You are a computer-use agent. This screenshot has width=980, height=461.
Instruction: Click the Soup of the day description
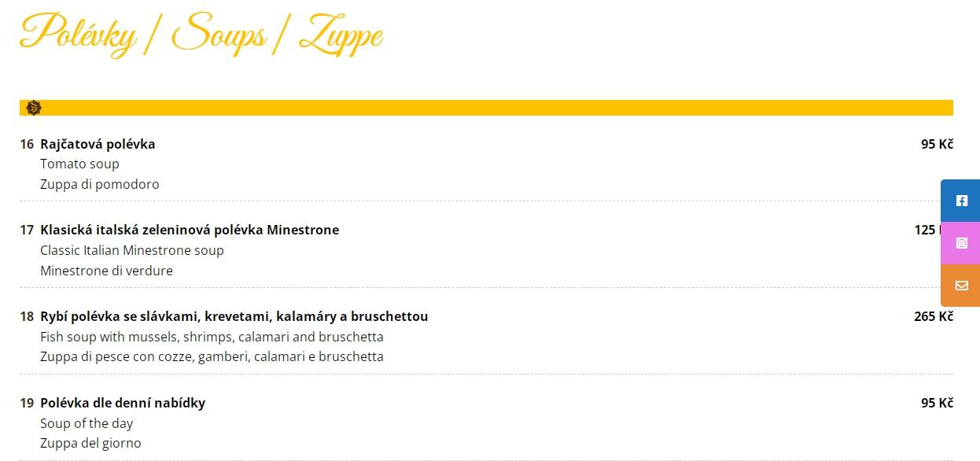(87, 423)
